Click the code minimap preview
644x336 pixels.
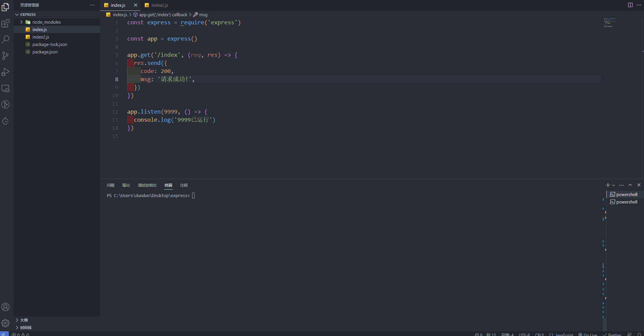pyautogui.click(x=609, y=23)
